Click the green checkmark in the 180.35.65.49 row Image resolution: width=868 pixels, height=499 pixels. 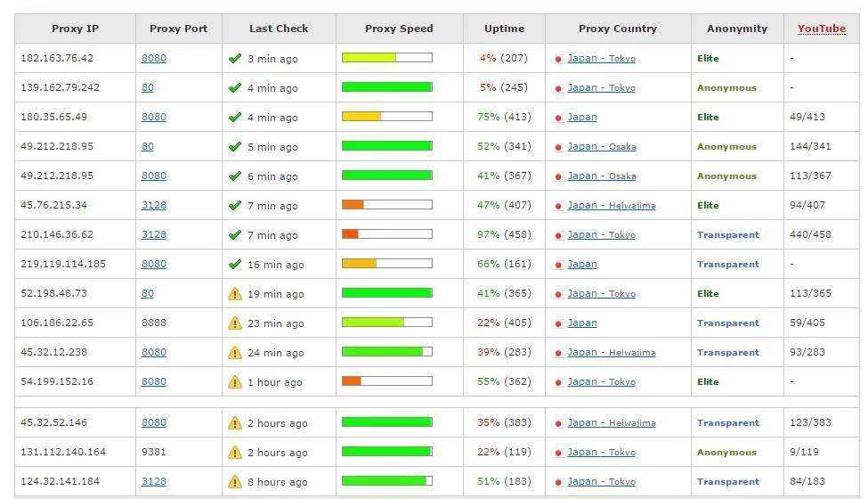(x=235, y=117)
